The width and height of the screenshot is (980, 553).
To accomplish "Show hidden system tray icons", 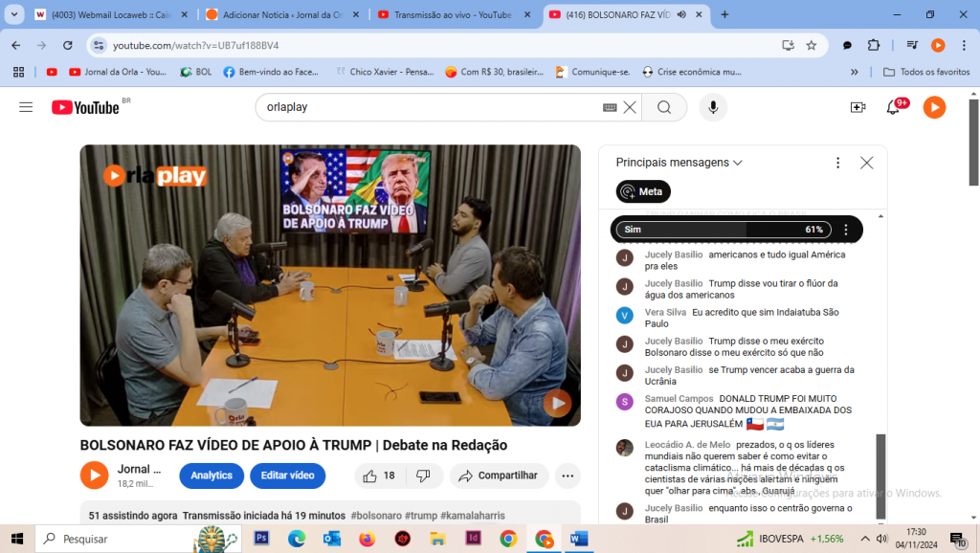I will click(x=864, y=539).
